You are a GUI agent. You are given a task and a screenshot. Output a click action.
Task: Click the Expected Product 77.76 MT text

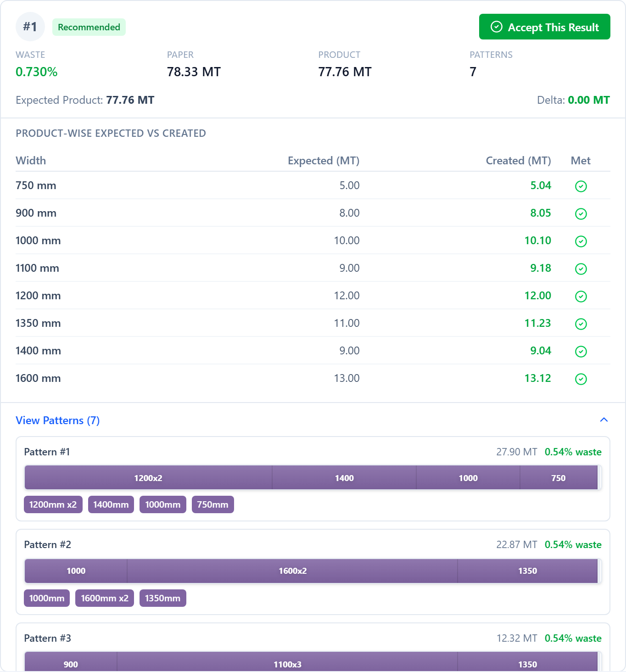point(85,100)
